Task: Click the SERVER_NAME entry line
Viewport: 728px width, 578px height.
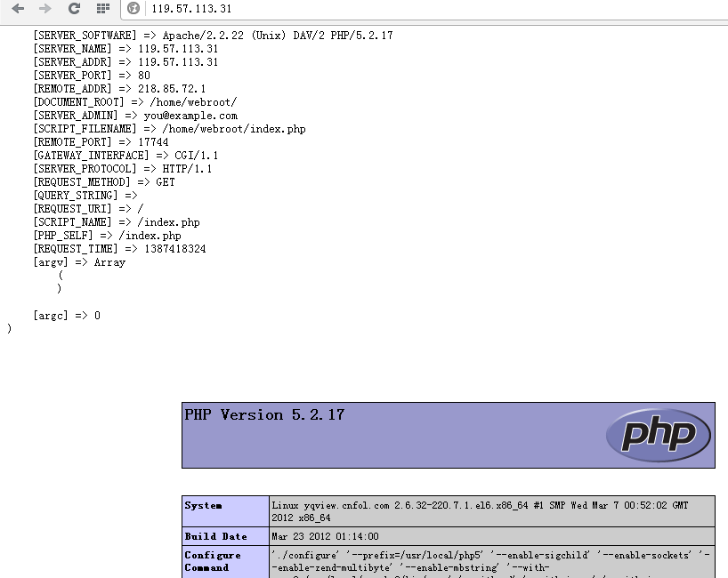Action: click(125, 49)
